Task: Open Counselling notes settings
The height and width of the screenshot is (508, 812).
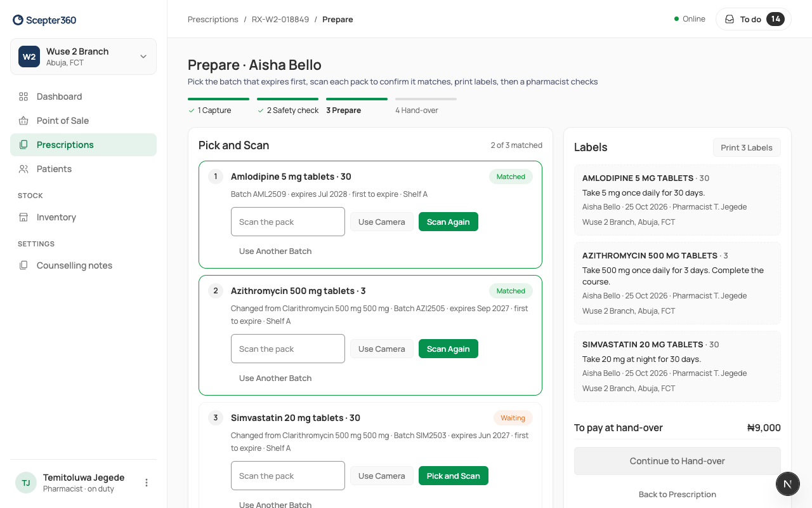Action: pos(83,265)
